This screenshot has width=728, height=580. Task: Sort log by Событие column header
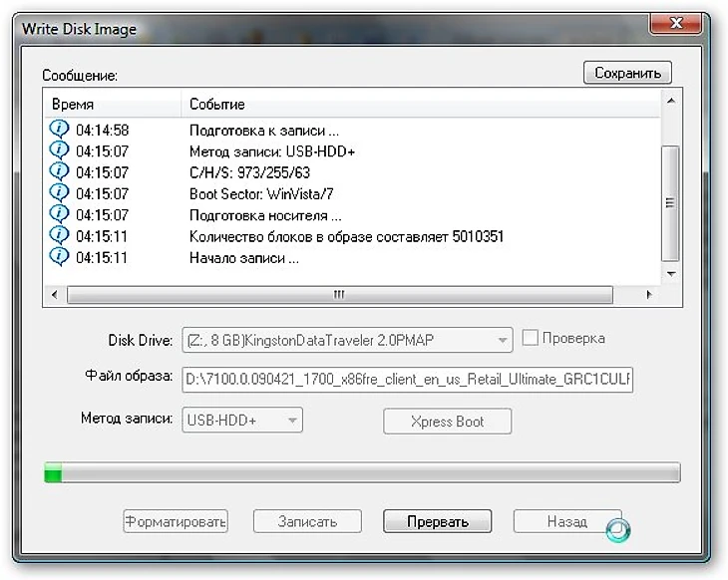pos(419,104)
